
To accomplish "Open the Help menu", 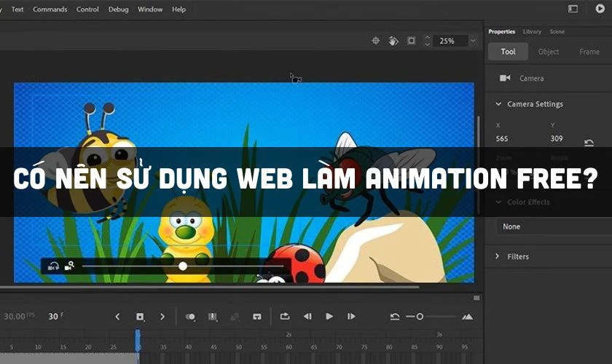I will pyautogui.click(x=178, y=9).
